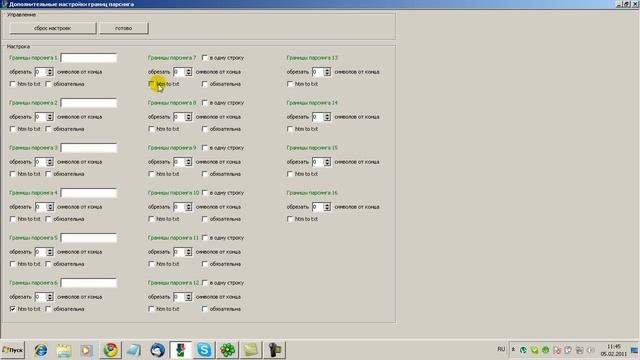Click the Границы парсинга 1 text field
640x360 pixels.
click(x=89, y=58)
